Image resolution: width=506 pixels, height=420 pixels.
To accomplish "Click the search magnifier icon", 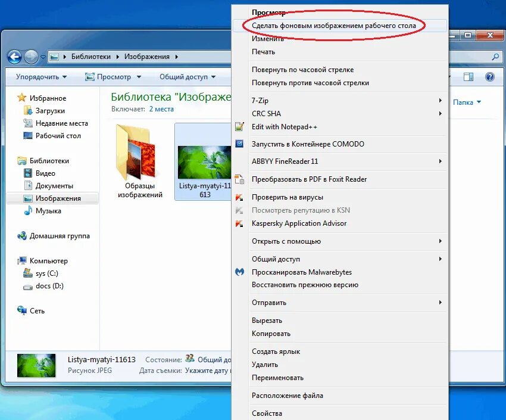I will (x=495, y=57).
